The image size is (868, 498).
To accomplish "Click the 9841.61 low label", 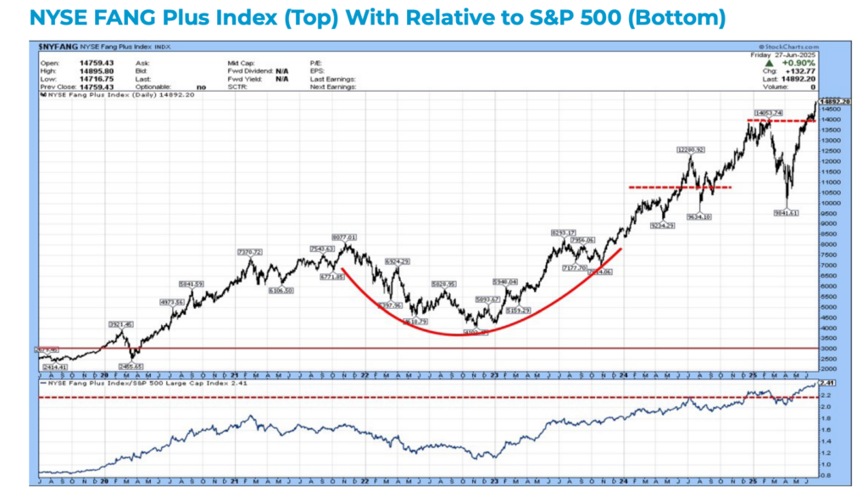I will pos(786,213).
